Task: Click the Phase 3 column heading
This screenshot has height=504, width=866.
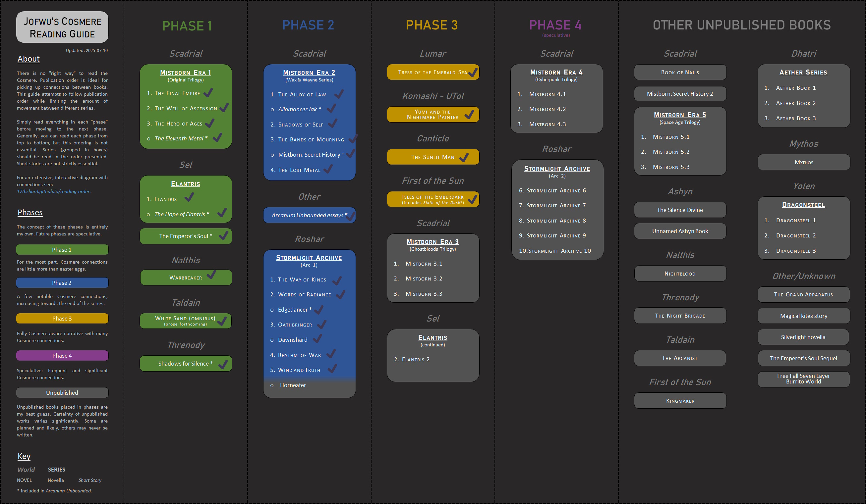Action: click(432, 25)
